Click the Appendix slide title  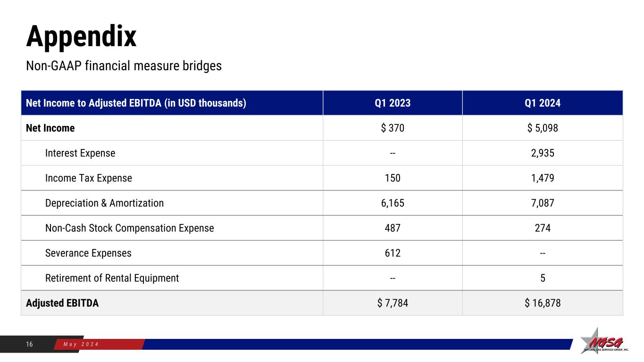pyautogui.click(x=81, y=36)
